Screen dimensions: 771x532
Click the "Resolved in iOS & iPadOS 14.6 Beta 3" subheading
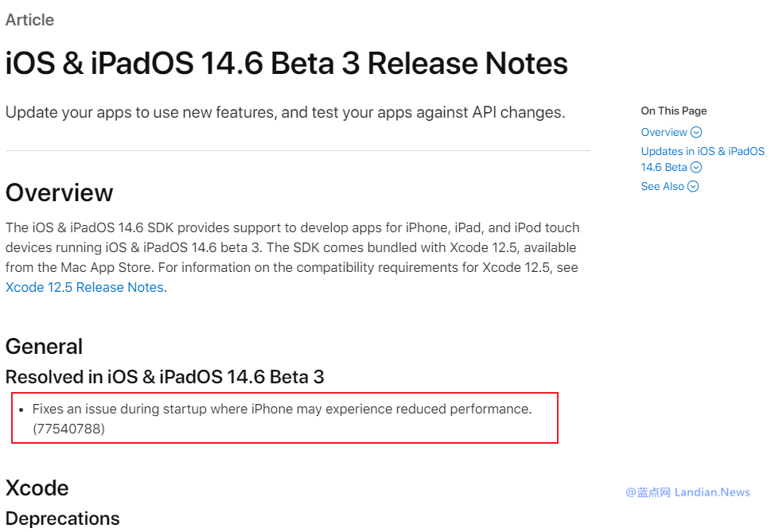(165, 377)
